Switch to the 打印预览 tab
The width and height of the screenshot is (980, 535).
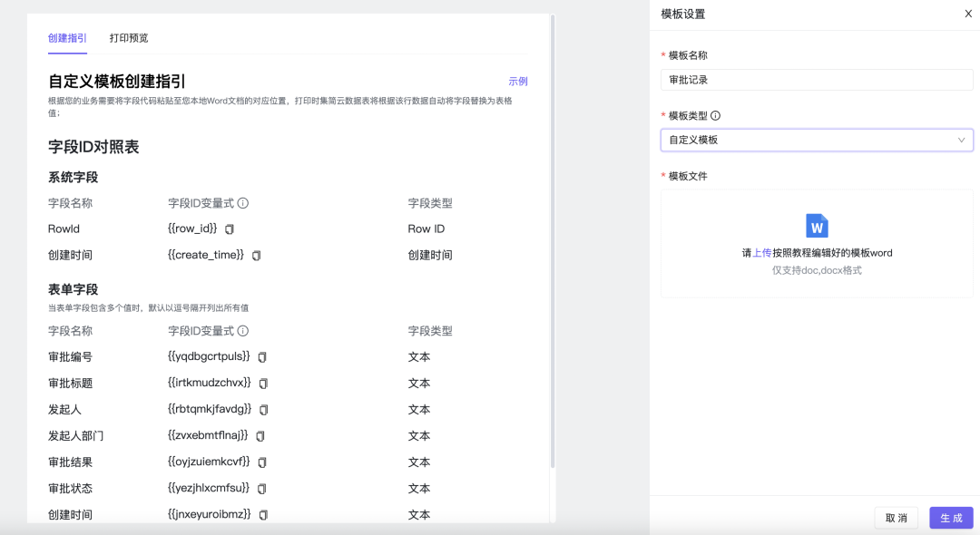129,38
